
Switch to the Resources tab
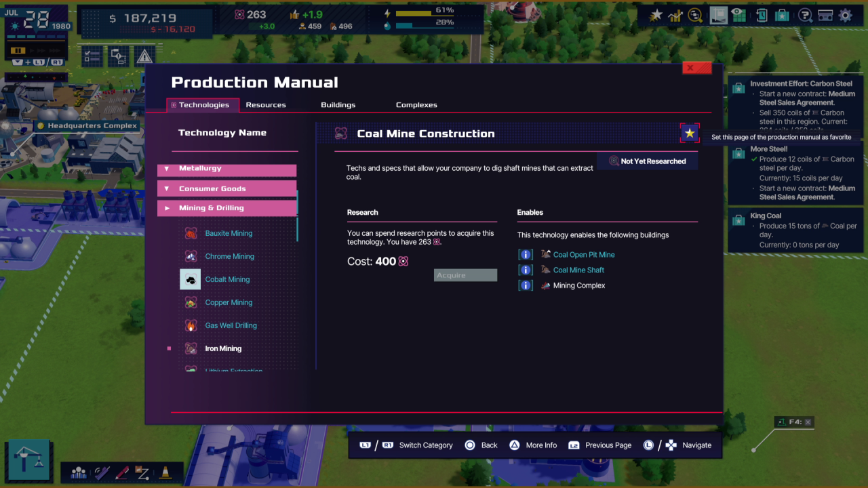point(265,105)
